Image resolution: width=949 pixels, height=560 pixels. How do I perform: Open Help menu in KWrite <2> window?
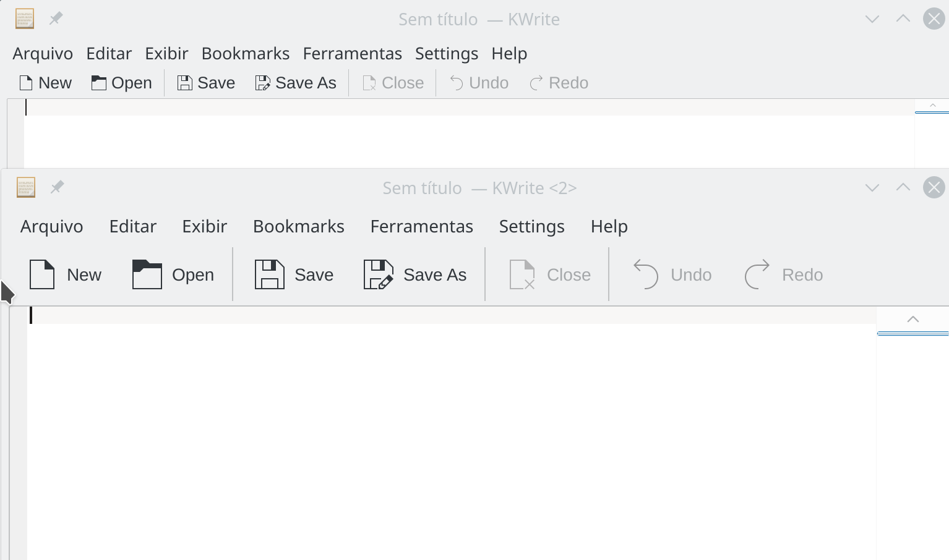[x=609, y=226]
